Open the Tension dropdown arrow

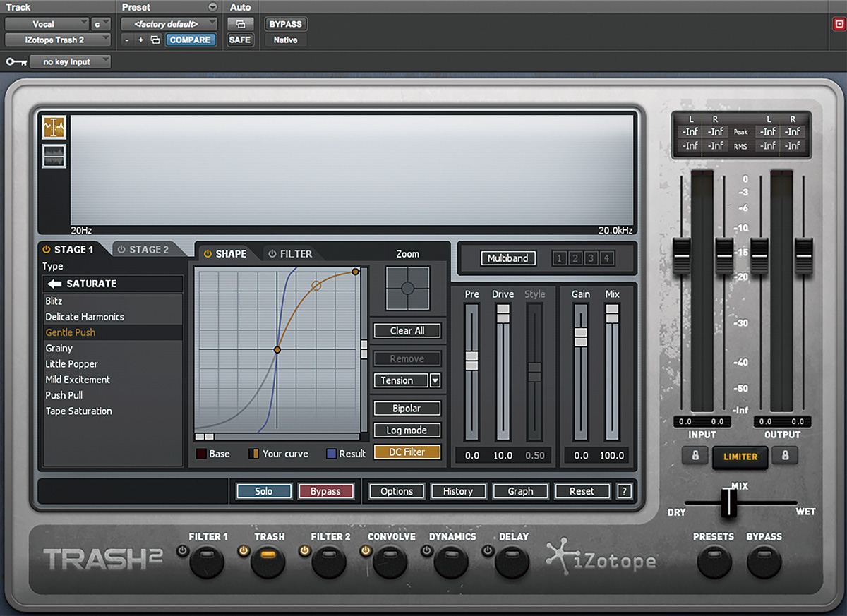tap(435, 381)
